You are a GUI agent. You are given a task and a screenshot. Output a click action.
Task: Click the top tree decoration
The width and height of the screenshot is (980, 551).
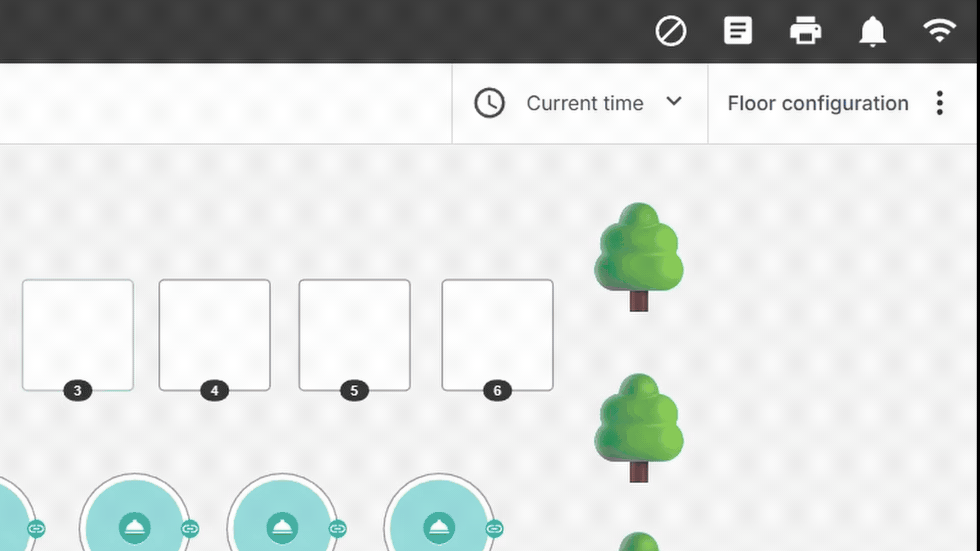pyautogui.click(x=639, y=255)
